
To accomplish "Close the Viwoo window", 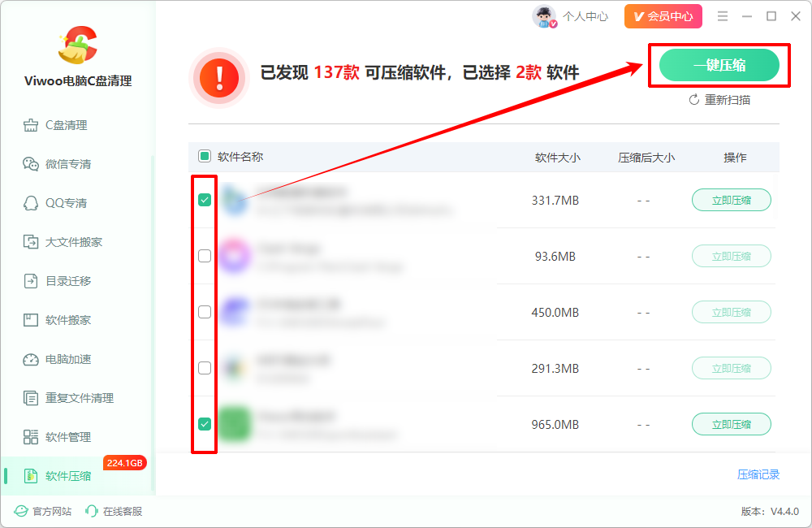I will tap(796, 16).
